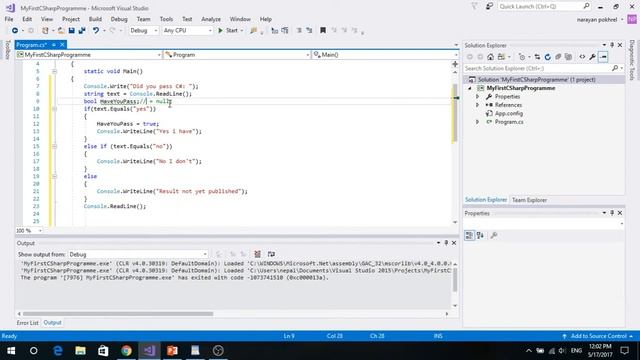Open the Debug configuration dropdown
Image resolution: width=640 pixels, height=360 pixels.
click(x=144, y=31)
